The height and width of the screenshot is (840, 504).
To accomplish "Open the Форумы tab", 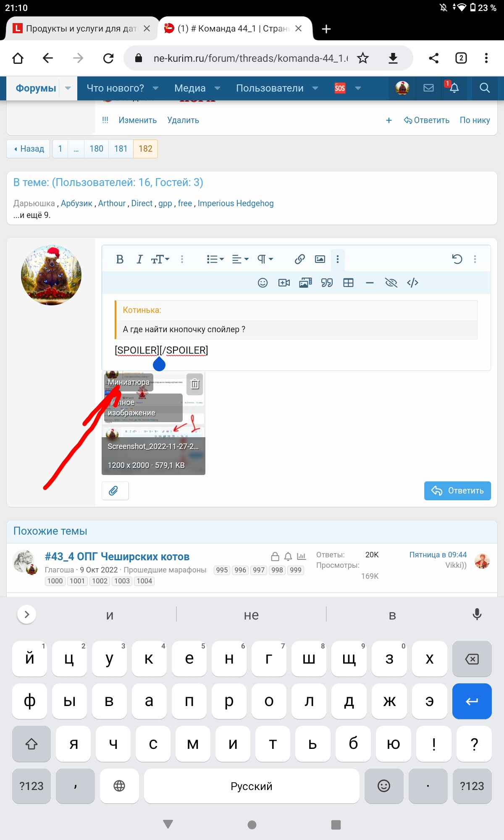I will [36, 88].
